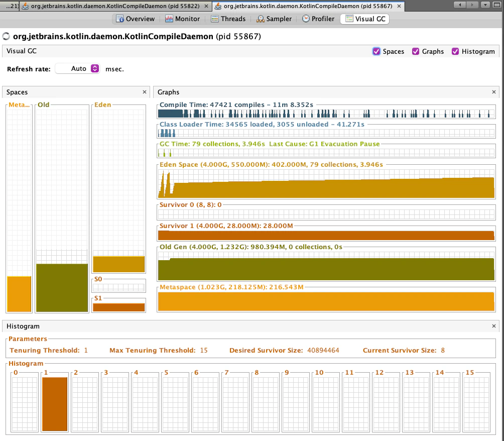The image size is (504, 441).
Task: Click Max Tenuring Threshold value 15
Action: [x=204, y=350]
